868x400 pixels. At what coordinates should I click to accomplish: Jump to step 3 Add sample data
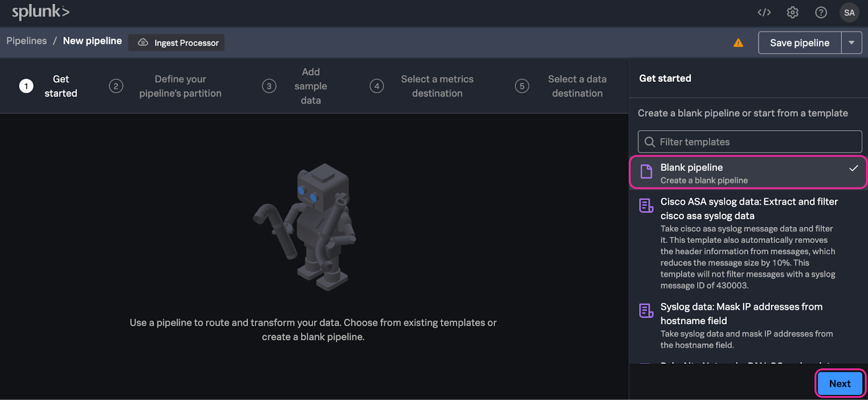click(269, 86)
